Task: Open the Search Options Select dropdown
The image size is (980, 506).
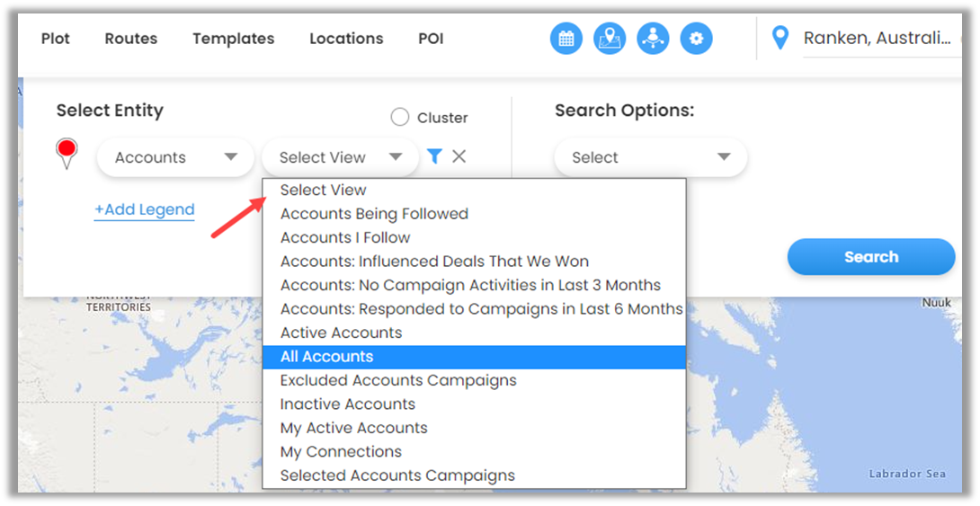Action: pos(650,157)
